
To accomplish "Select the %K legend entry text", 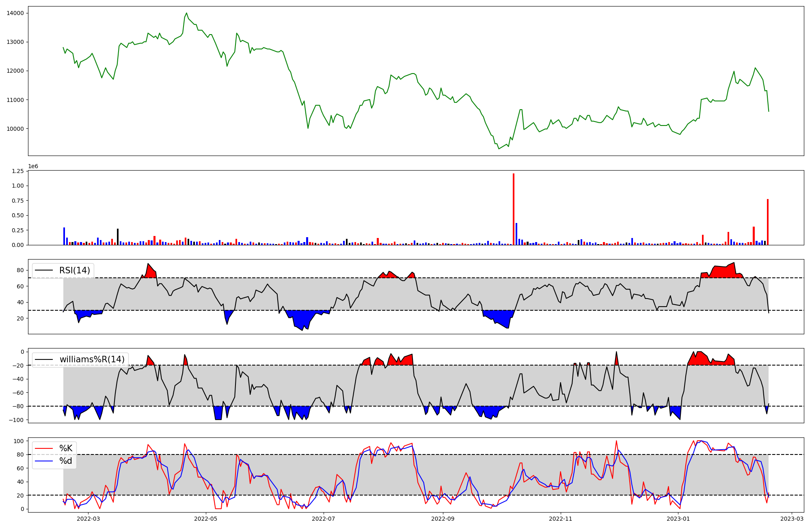I will [66, 448].
